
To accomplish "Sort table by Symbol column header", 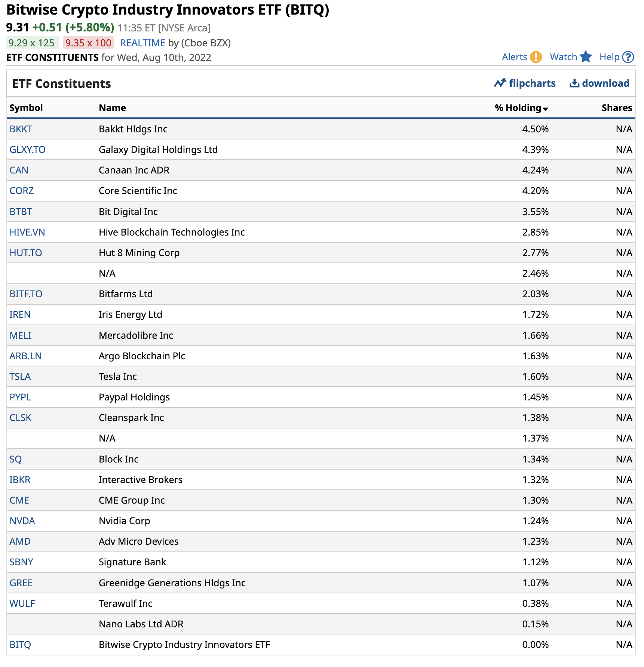I will 26,108.
